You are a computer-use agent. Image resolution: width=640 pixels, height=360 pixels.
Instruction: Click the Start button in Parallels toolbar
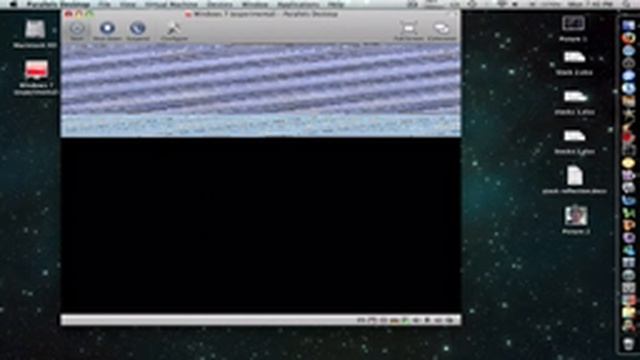(x=77, y=30)
